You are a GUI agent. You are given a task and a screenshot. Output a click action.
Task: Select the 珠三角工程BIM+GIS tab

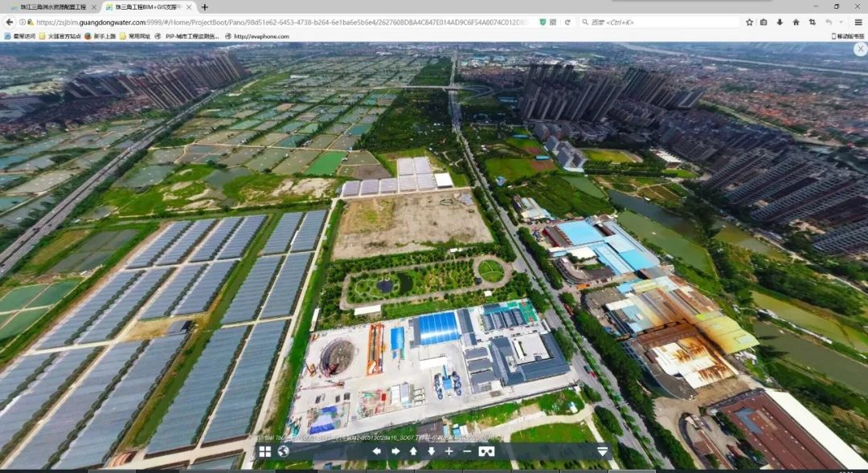[x=149, y=7]
